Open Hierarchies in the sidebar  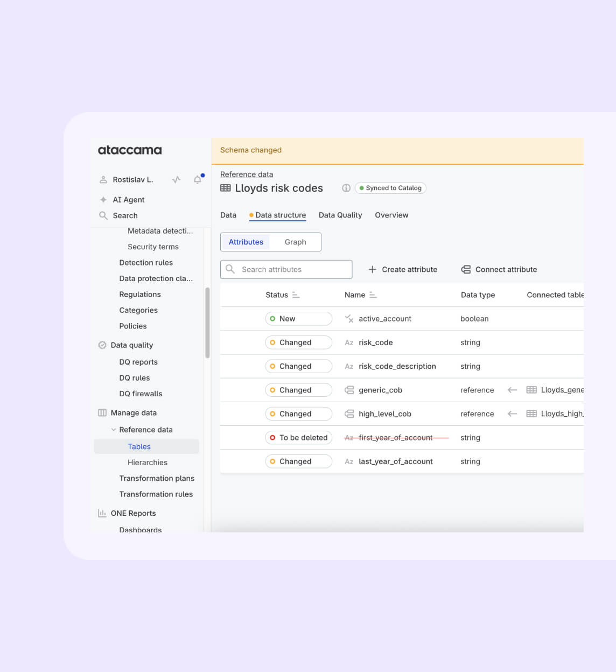pos(148,463)
